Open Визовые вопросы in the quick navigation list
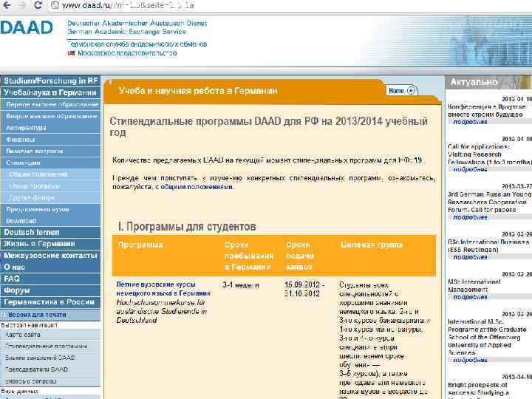Viewport: 532px width, 399px height. 31,381
